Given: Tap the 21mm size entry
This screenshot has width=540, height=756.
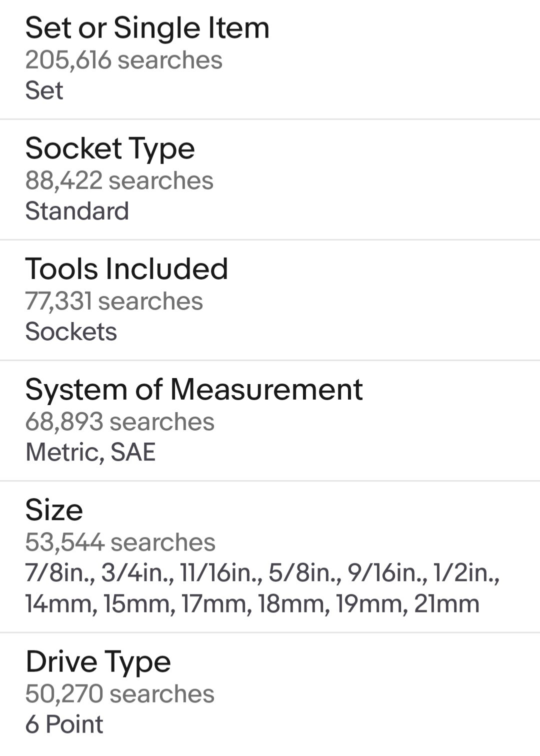Looking at the screenshot, I should coord(446,604).
